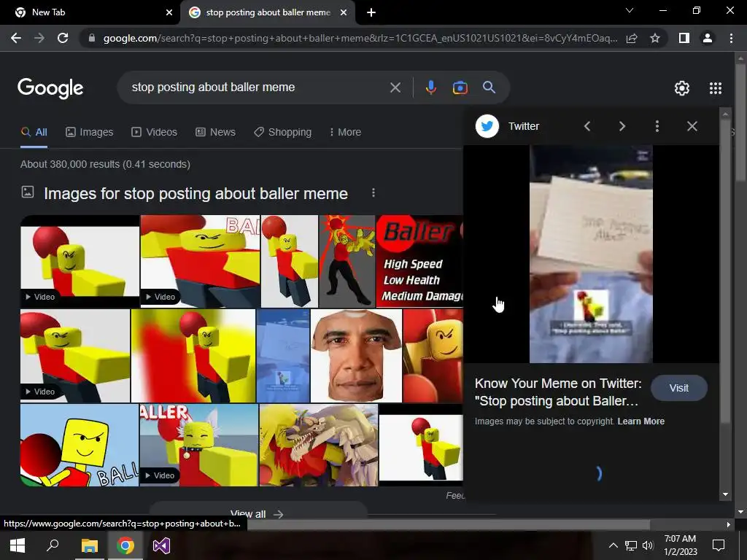Open the furry dragon artwork thumbnail
This screenshot has width=747, height=560.
tap(319, 446)
